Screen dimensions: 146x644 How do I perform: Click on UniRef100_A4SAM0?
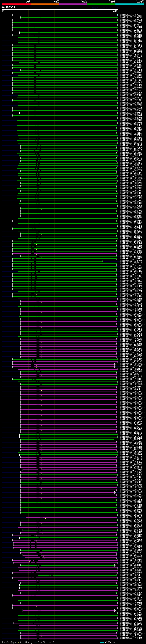tap(131, 32)
